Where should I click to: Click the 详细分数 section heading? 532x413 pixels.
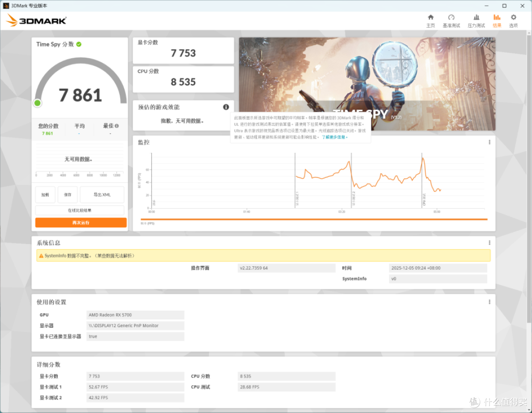click(48, 364)
